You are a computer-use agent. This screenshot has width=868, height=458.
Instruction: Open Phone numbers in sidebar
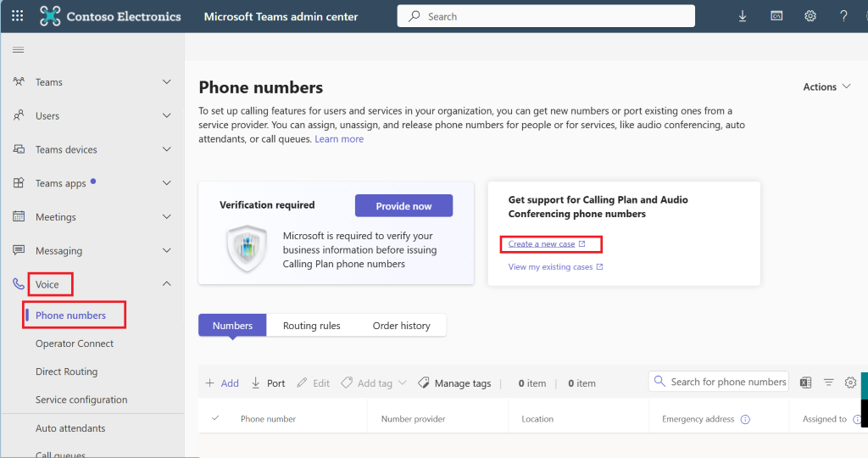click(x=70, y=316)
